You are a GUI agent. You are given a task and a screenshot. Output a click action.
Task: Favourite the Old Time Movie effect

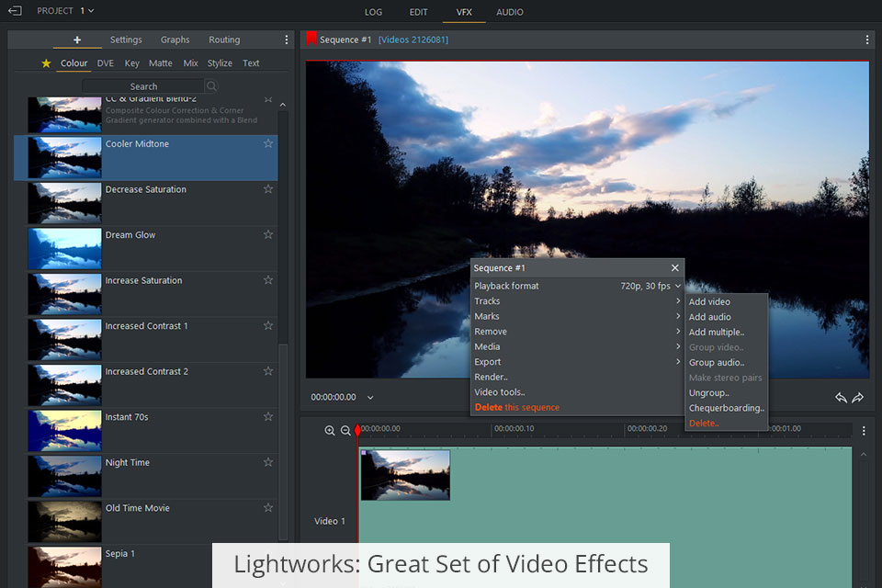click(268, 508)
